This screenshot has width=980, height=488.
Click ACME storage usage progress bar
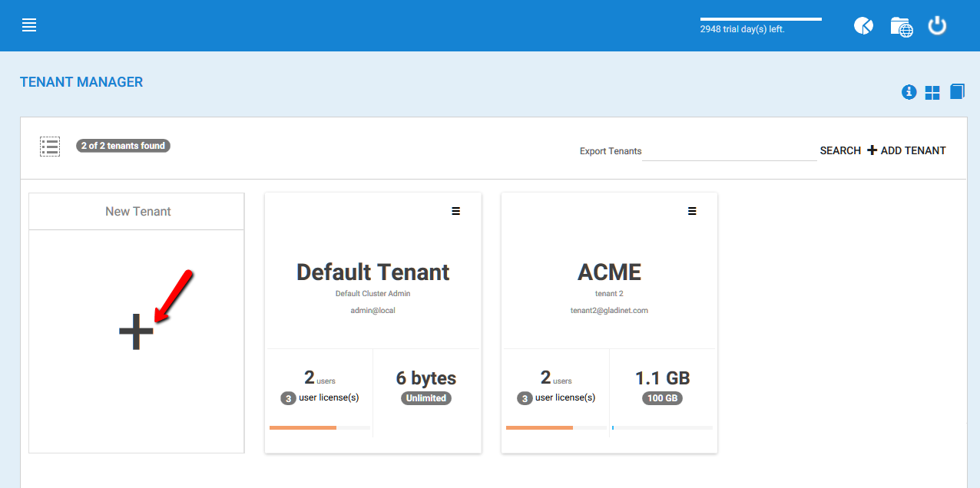(x=662, y=427)
